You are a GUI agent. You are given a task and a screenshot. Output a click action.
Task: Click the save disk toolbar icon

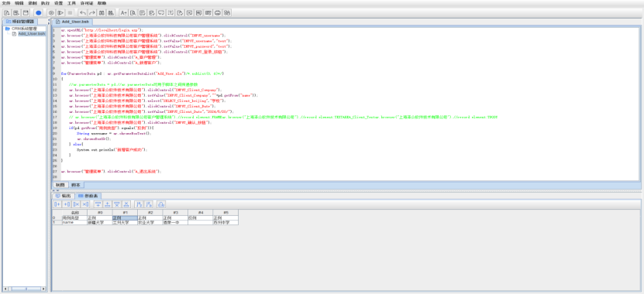click(26, 12)
